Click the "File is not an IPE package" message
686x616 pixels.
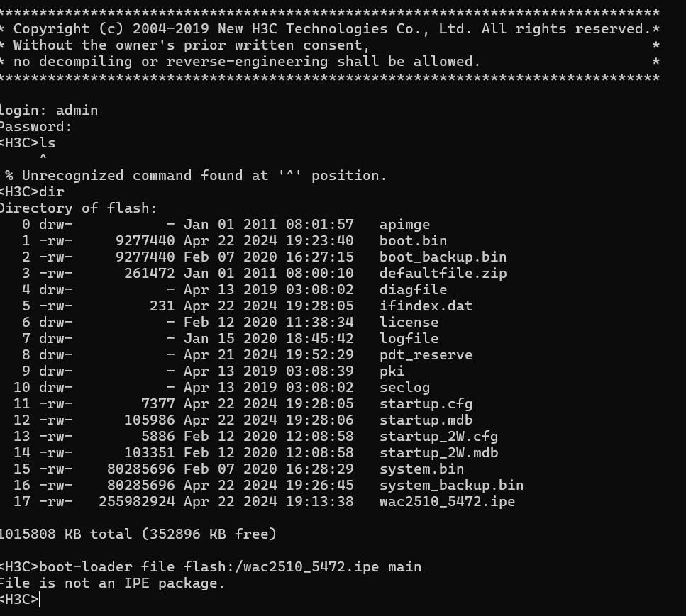click(111, 583)
